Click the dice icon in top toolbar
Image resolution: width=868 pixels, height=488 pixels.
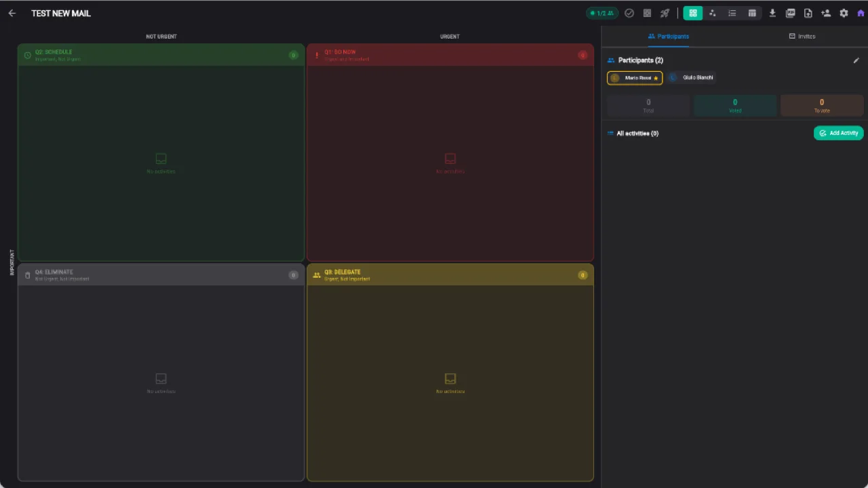pos(647,13)
